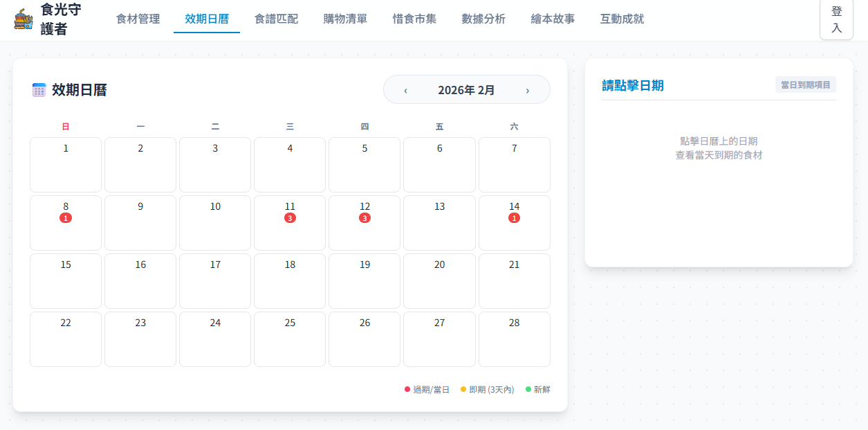Click the 當日到期項目 label button
Viewport: 868px width, 430px height.
tap(806, 84)
